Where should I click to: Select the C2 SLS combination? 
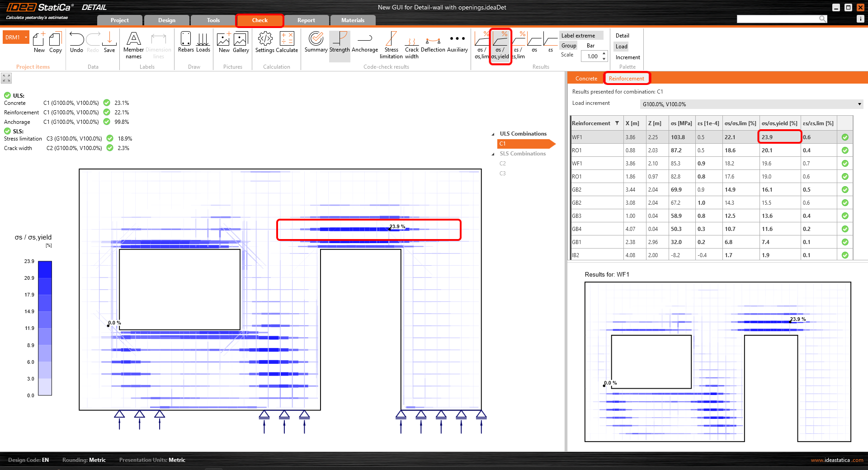coord(503,164)
